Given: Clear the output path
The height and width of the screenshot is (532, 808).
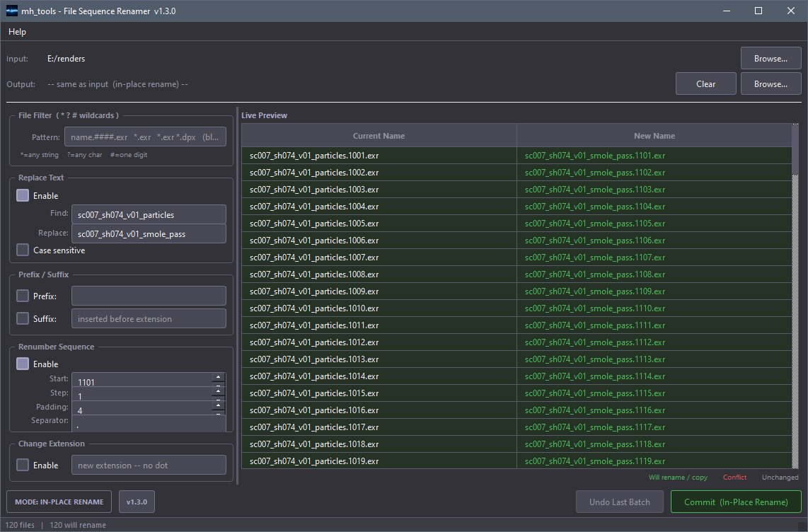Looking at the screenshot, I should point(705,84).
